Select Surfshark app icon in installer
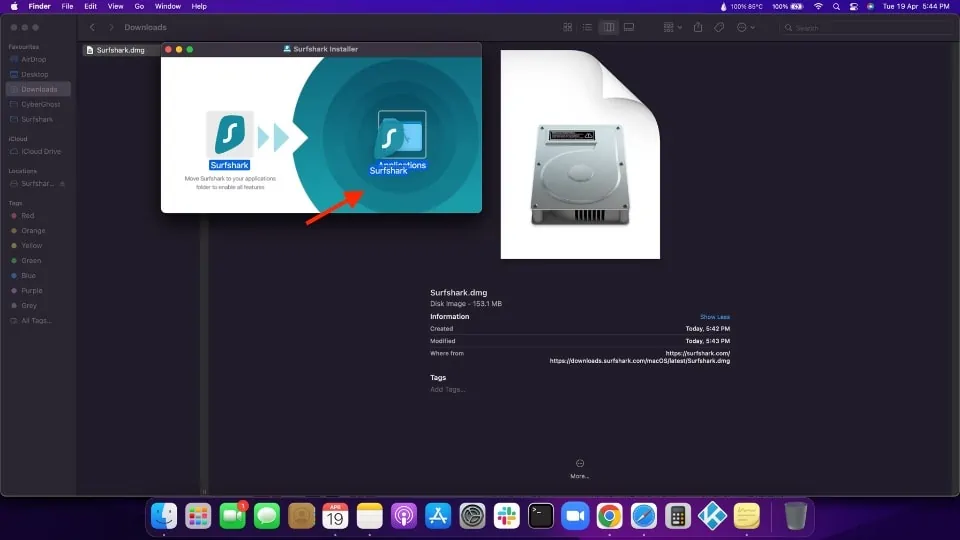This screenshot has height=540, width=960. click(230, 134)
